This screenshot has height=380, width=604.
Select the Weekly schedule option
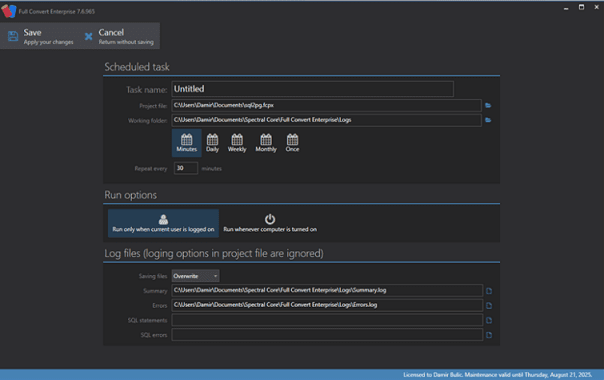pos(237,143)
